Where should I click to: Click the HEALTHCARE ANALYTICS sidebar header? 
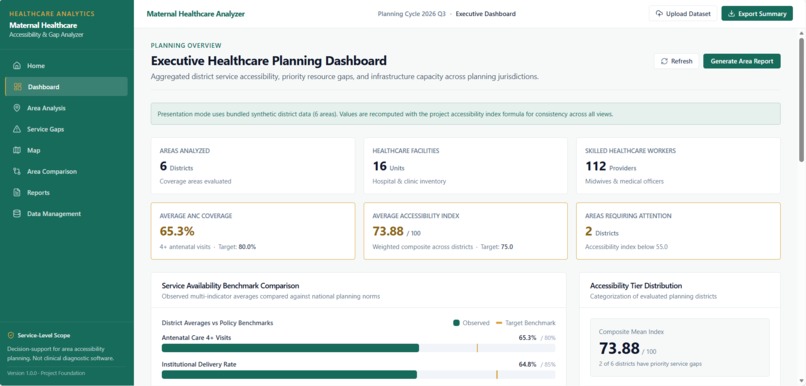[52, 14]
